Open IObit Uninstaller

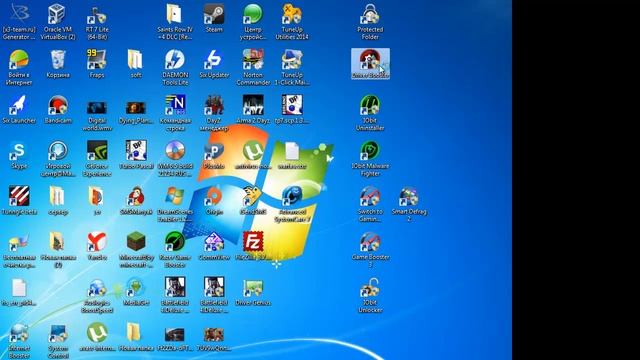[370, 113]
